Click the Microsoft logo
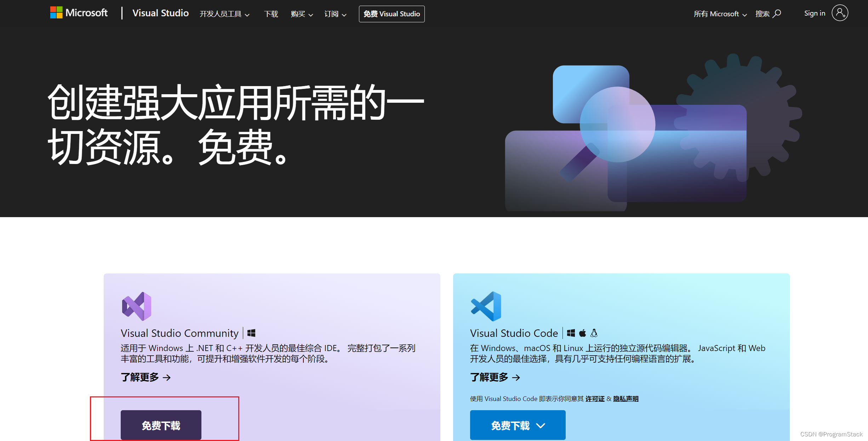This screenshot has width=868, height=441. pyautogui.click(x=79, y=13)
